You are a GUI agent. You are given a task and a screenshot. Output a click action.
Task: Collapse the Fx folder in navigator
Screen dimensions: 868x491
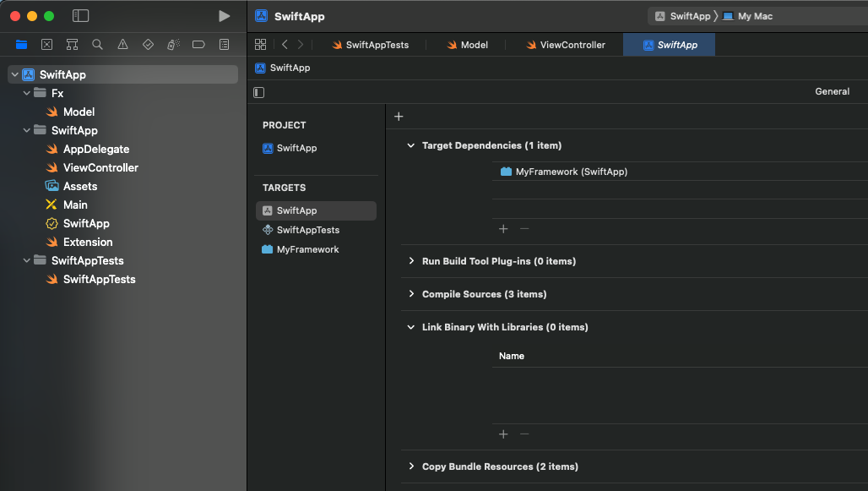pyautogui.click(x=27, y=94)
